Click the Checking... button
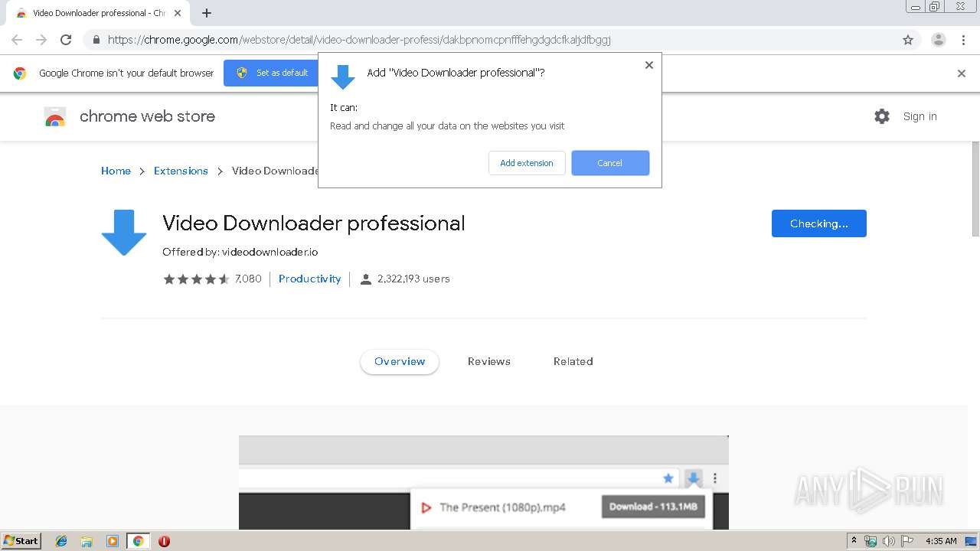The width and height of the screenshot is (980, 551). point(819,223)
